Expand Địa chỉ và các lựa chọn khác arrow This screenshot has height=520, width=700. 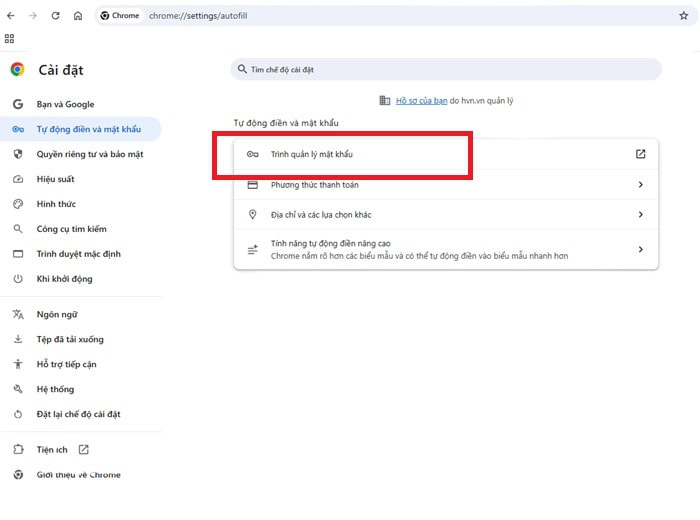(x=641, y=215)
